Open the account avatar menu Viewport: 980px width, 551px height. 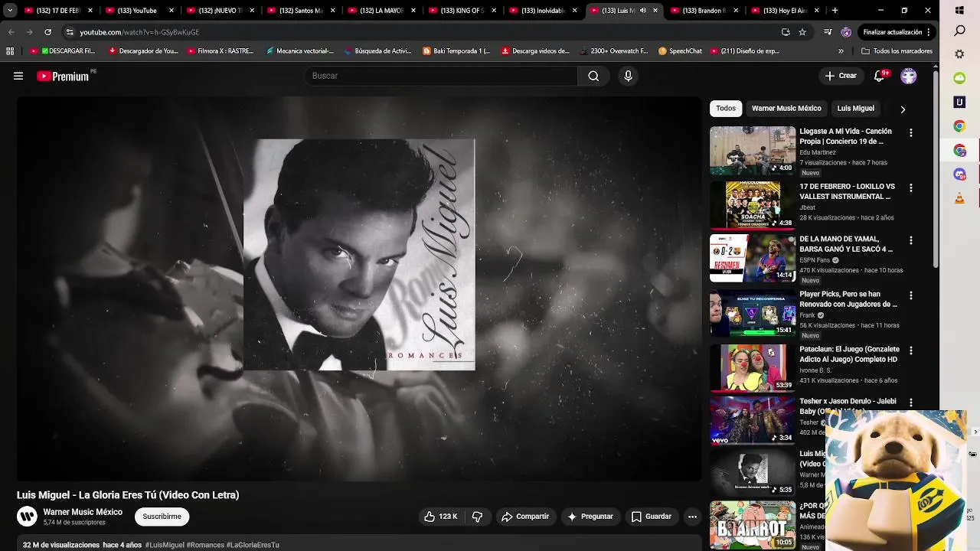coord(909,76)
